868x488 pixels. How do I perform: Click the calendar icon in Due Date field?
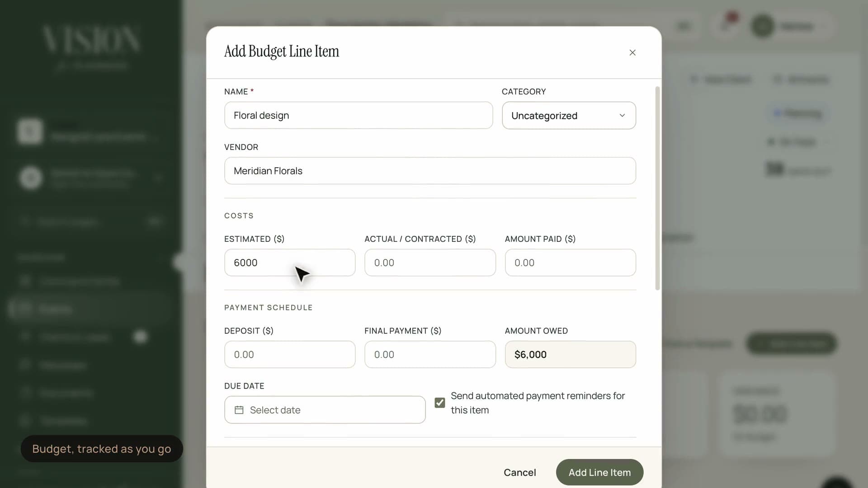tap(239, 410)
